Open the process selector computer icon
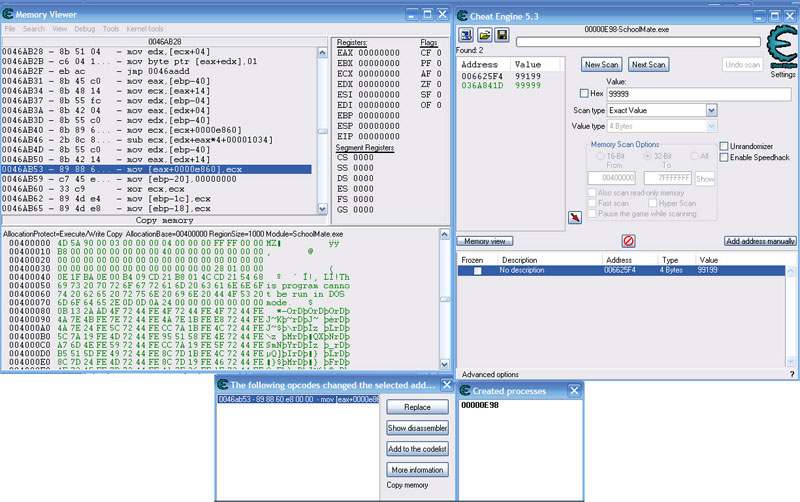 466,35
